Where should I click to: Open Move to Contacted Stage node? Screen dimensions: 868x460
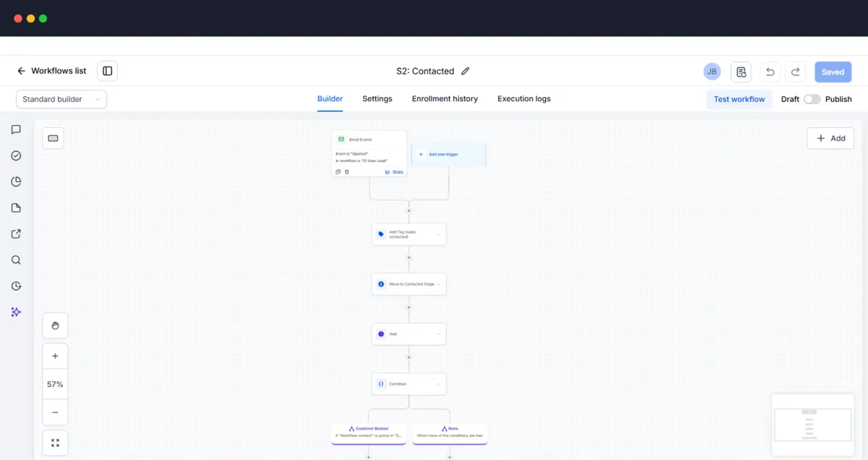(x=409, y=284)
